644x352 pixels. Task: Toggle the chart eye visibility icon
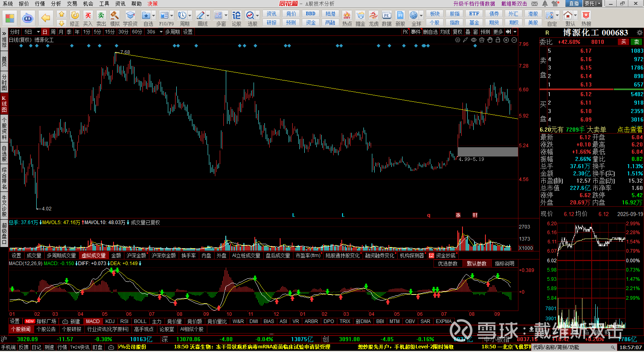[474, 40]
